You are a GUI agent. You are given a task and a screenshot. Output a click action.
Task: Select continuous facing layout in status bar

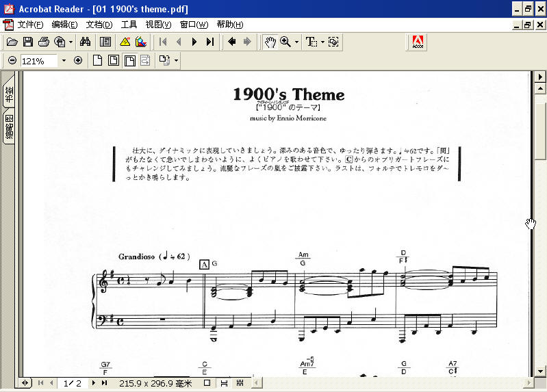pyautogui.click(x=240, y=383)
